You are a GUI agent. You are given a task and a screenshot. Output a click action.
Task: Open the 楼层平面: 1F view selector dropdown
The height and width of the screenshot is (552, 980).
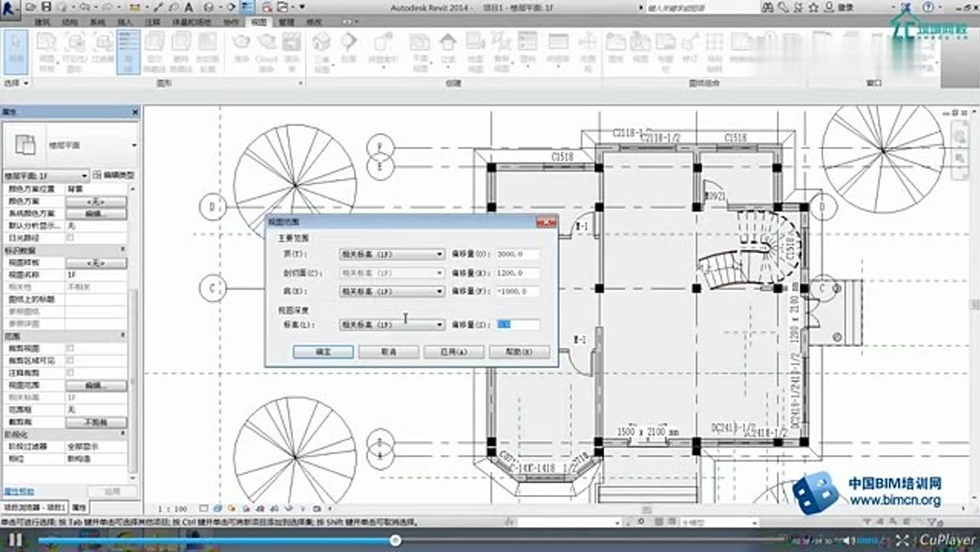[45, 175]
